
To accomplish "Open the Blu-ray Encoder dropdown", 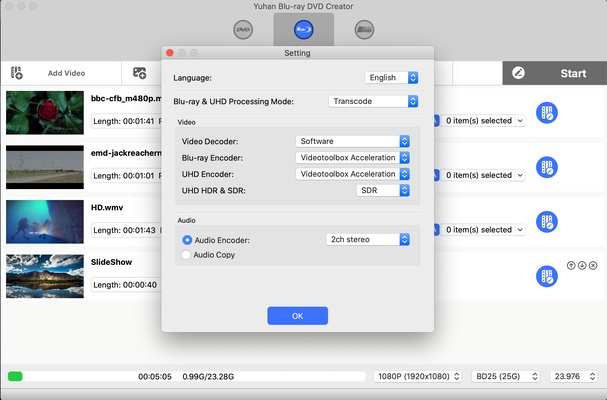I will coord(353,158).
